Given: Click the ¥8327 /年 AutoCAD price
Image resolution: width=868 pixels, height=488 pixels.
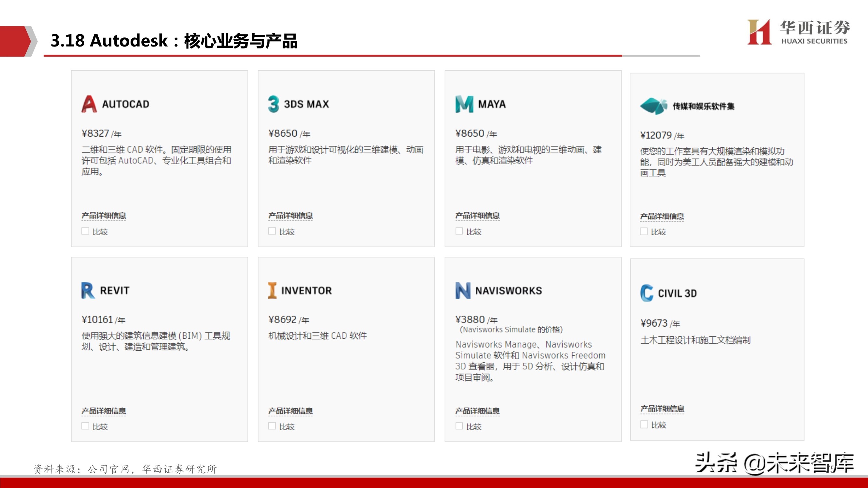Looking at the screenshot, I should 102,134.
